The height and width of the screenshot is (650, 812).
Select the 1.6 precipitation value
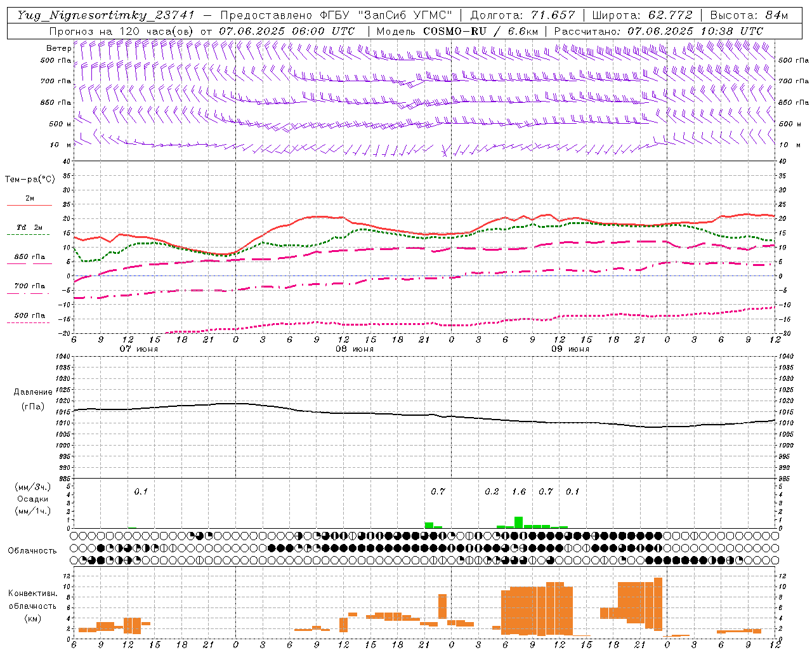[x=519, y=491]
